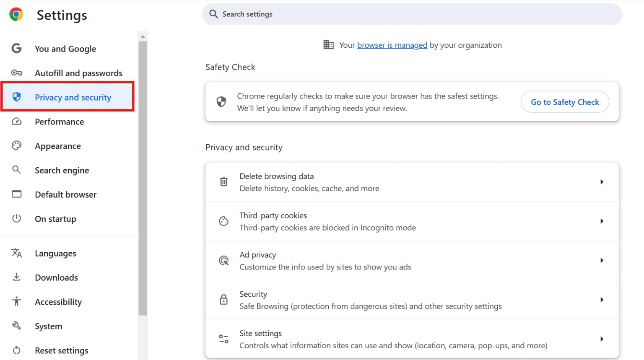
Task: Expand the Delete browsing data section
Action: (x=602, y=181)
